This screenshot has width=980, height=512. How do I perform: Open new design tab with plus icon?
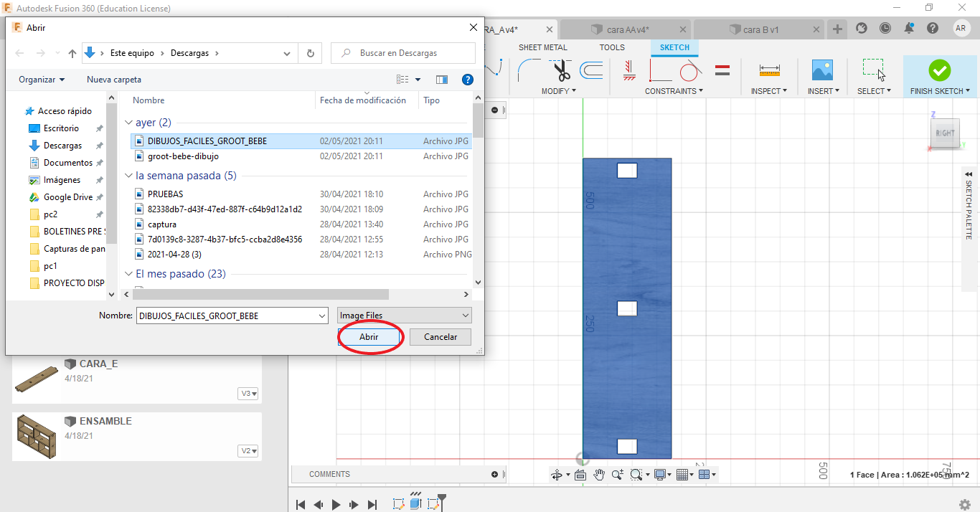pos(837,29)
